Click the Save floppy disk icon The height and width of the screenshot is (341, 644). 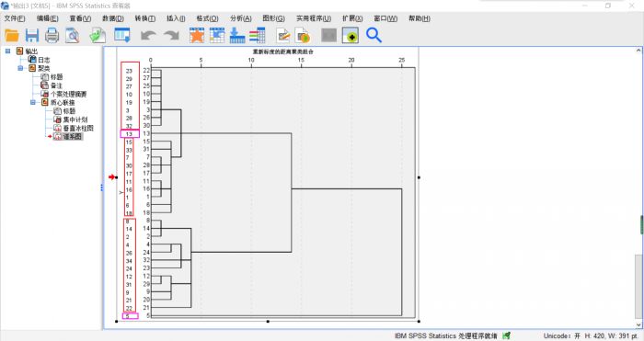(x=32, y=35)
